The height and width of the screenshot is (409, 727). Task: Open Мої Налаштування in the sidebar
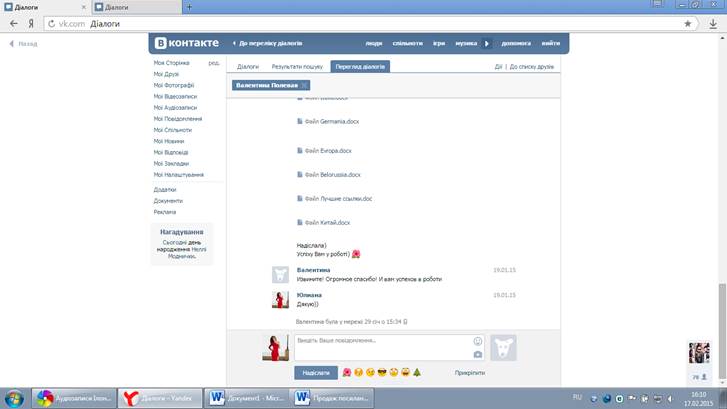tap(179, 175)
